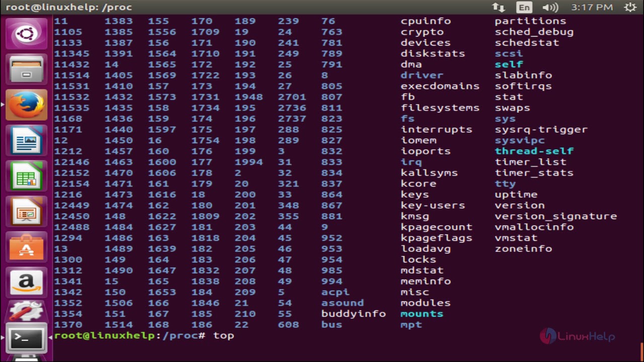
Task: Open LibreOffice Writer from launcher
Action: click(x=26, y=140)
